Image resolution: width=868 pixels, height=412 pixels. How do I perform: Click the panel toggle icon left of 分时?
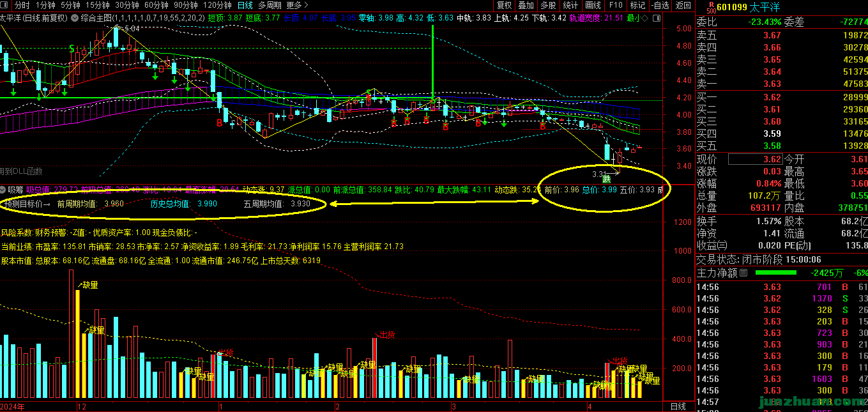tap(5, 5)
